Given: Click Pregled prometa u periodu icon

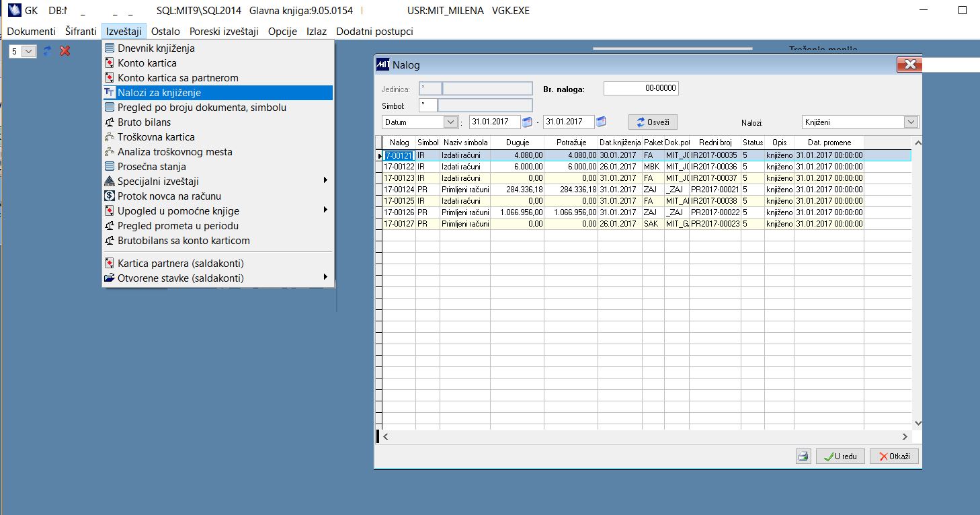Looking at the screenshot, I should (x=110, y=226).
